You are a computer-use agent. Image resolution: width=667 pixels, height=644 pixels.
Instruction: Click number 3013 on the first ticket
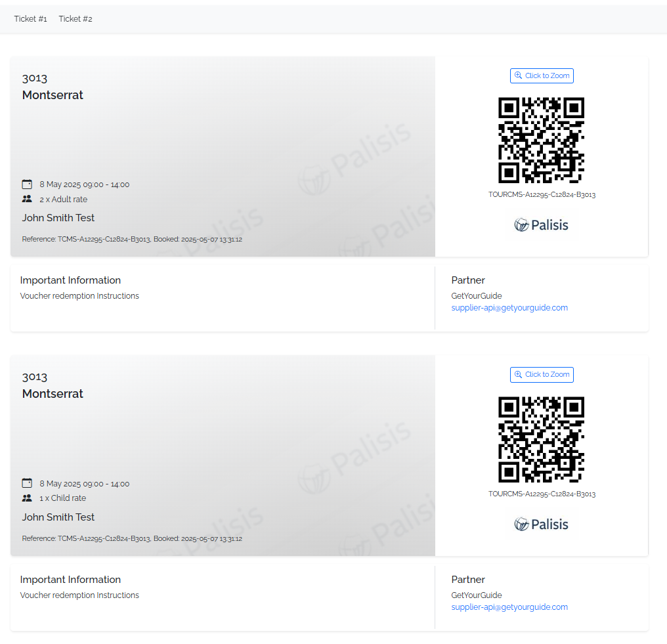coord(34,78)
